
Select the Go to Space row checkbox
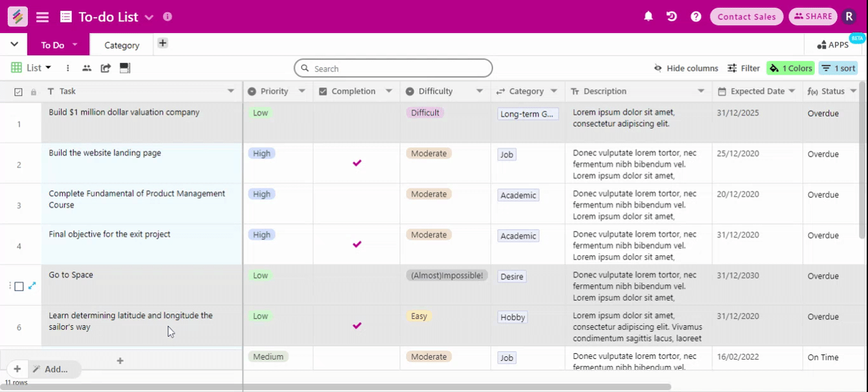pos(19,286)
